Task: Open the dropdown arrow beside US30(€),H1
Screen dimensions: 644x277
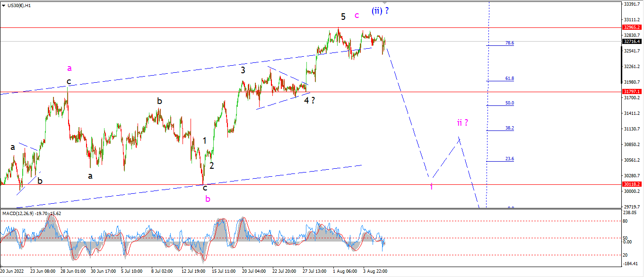Action: click(3, 4)
